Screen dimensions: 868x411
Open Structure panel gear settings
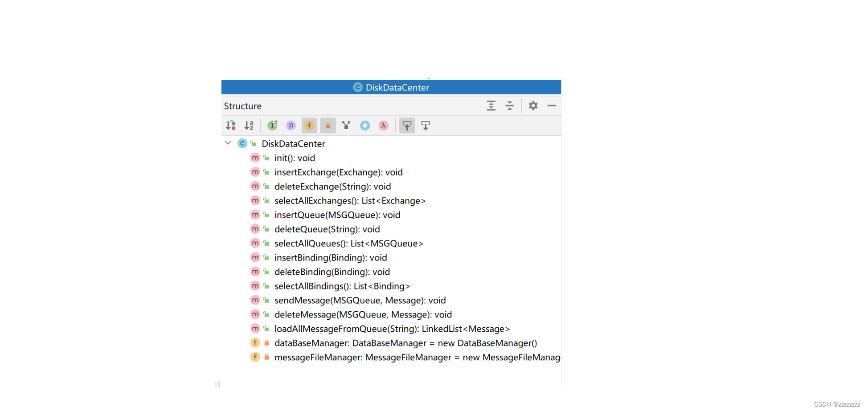(x=533, y=106)
